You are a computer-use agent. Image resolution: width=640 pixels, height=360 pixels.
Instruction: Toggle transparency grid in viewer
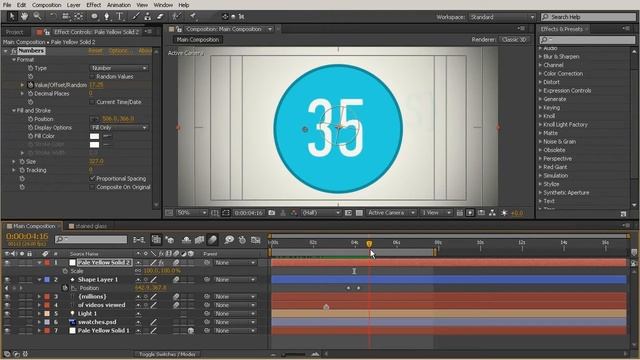click(359, 213)
